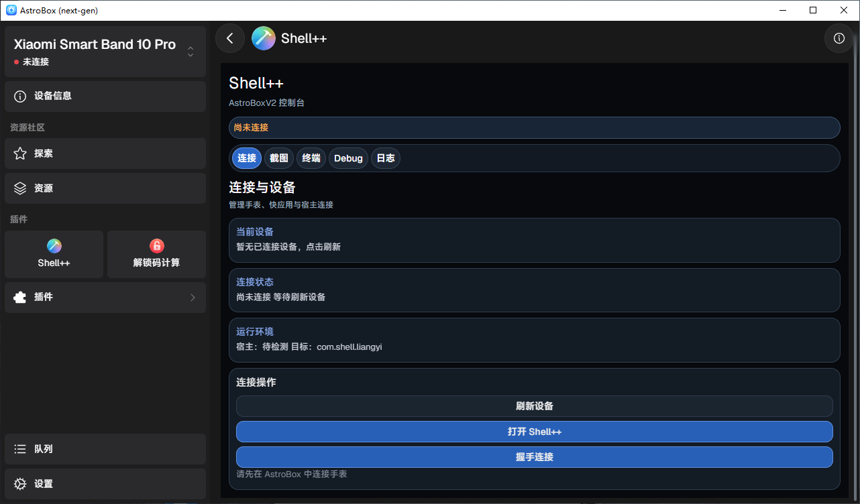The width and height of the screenshot is (860, 504).
Task: Switch to the 截图 tab
Action: (x=279, y=158)
